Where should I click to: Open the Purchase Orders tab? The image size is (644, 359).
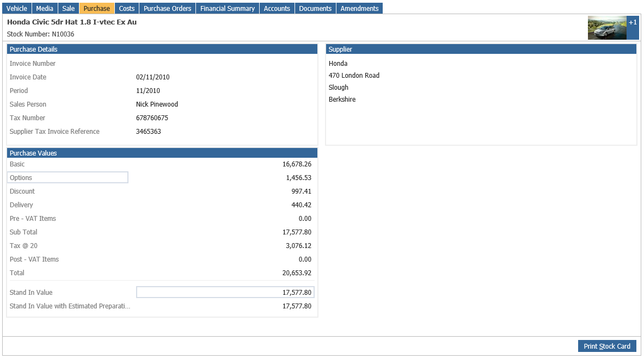(x=168, y=8)
